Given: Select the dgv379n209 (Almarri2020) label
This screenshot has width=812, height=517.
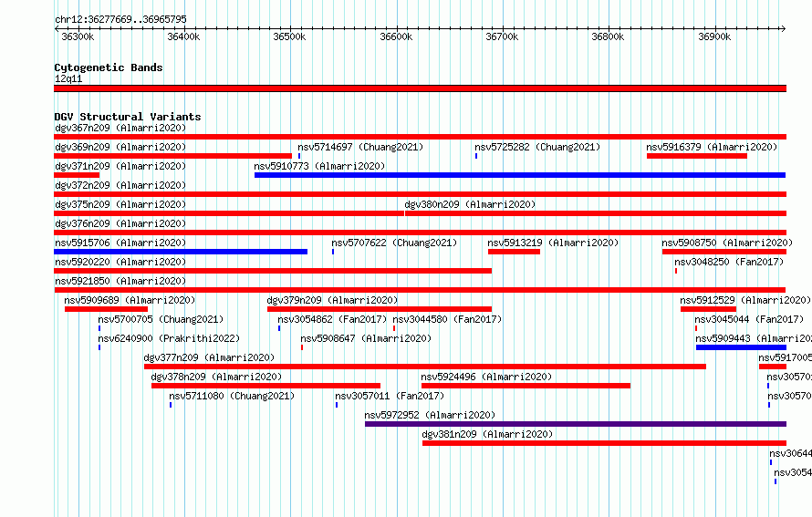Looking at the screenshot, I should coord(332,300).
